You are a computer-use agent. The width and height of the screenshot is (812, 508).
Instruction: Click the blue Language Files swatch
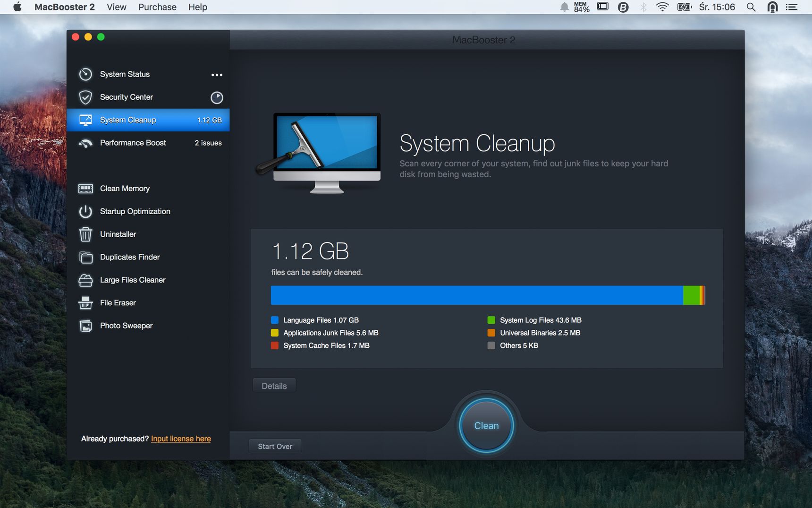pyautogui.click(x=275, y=320)
